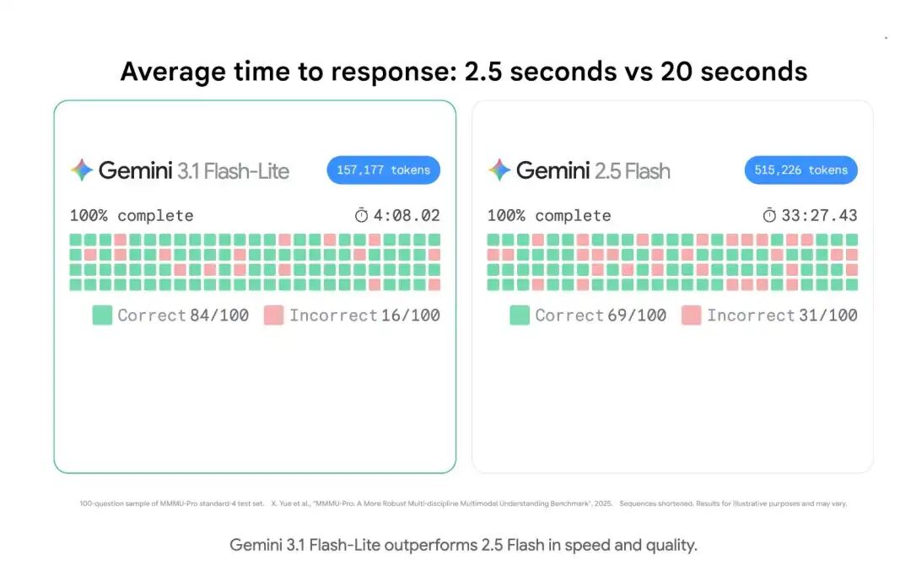The image size is (911, 588).
Task: Click the Gemini star logo for 3.1 Flash-Lite
Action: coord(82,170)
